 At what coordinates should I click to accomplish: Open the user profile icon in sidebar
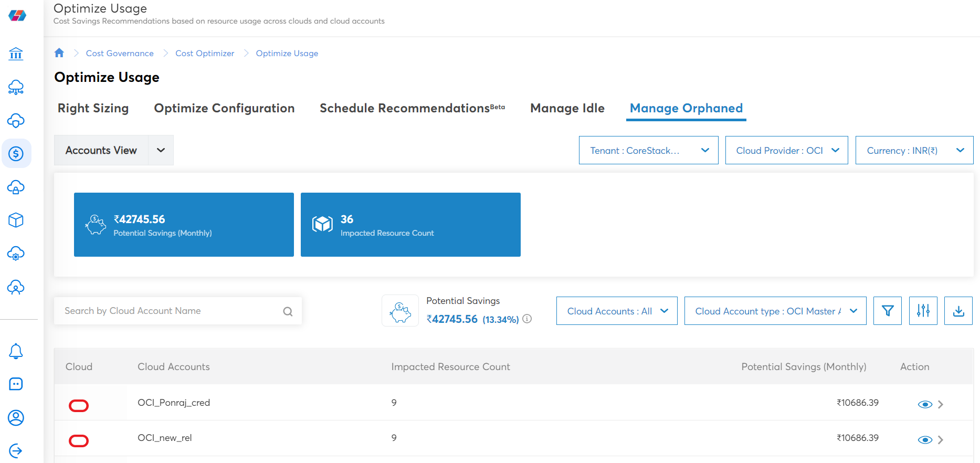(x=16, y=418)
